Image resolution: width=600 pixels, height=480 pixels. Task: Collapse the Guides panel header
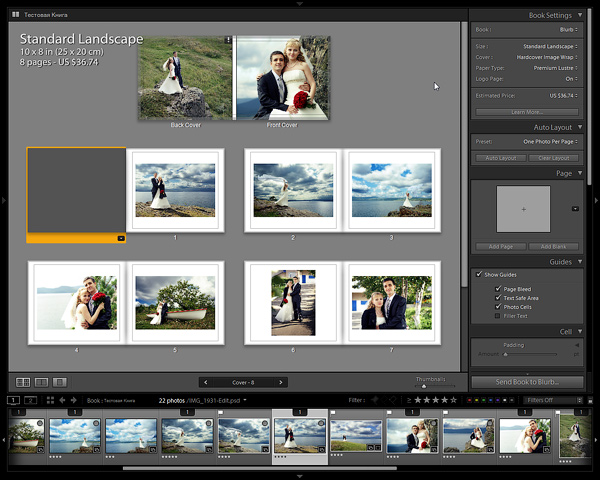(x=580, y=261)
